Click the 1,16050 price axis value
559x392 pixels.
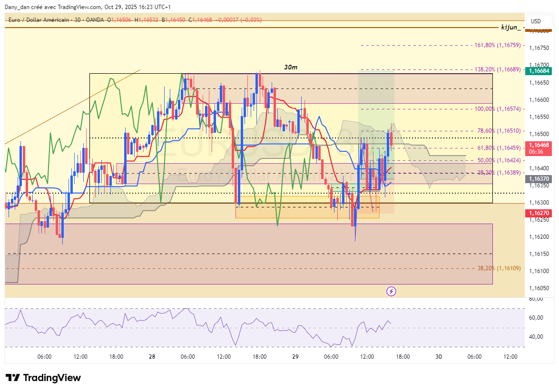(539, 288)
